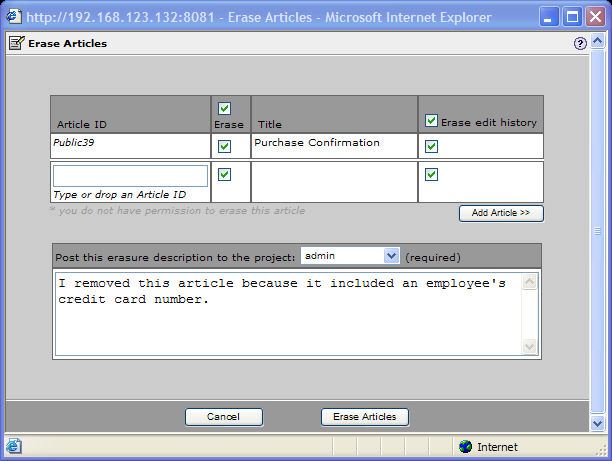
Task: Uncheck Erase for Public39 article
Action: click(224, 146)
